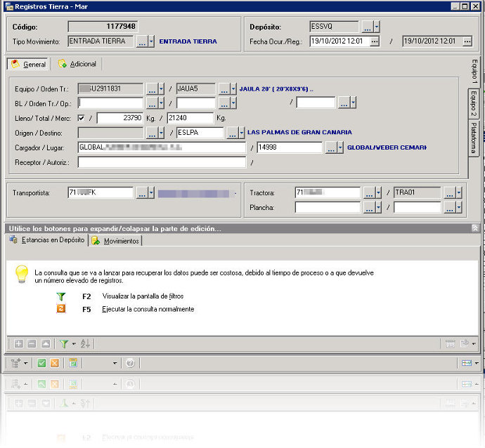Open Lugar 14998 lookup ellipsis button

tap(330, 147)
